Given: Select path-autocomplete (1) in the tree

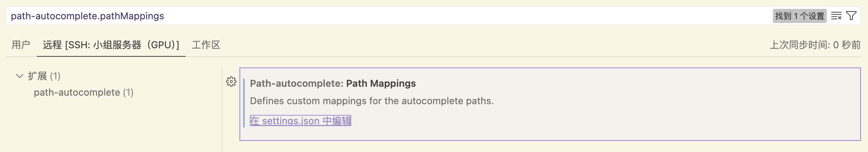Looking at the screenshot, I should click(84, 92).
